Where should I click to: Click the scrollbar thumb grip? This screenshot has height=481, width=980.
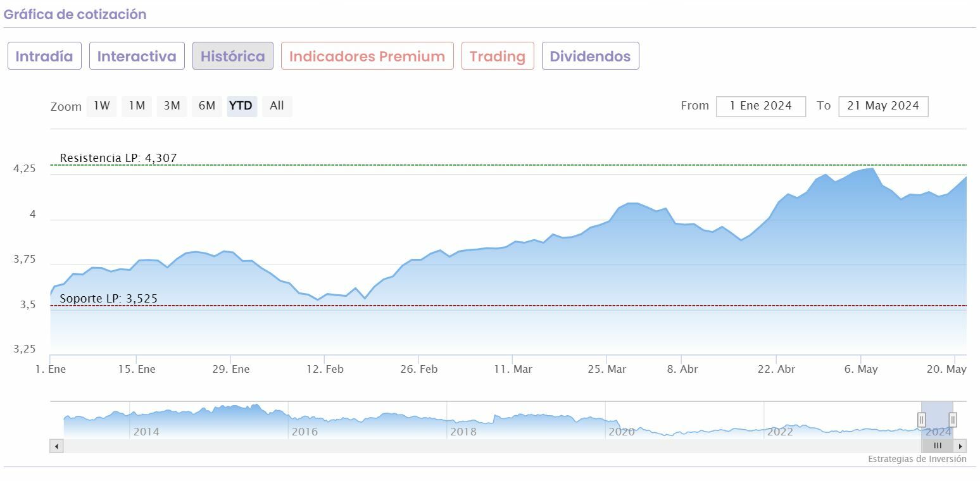[938, 446]
